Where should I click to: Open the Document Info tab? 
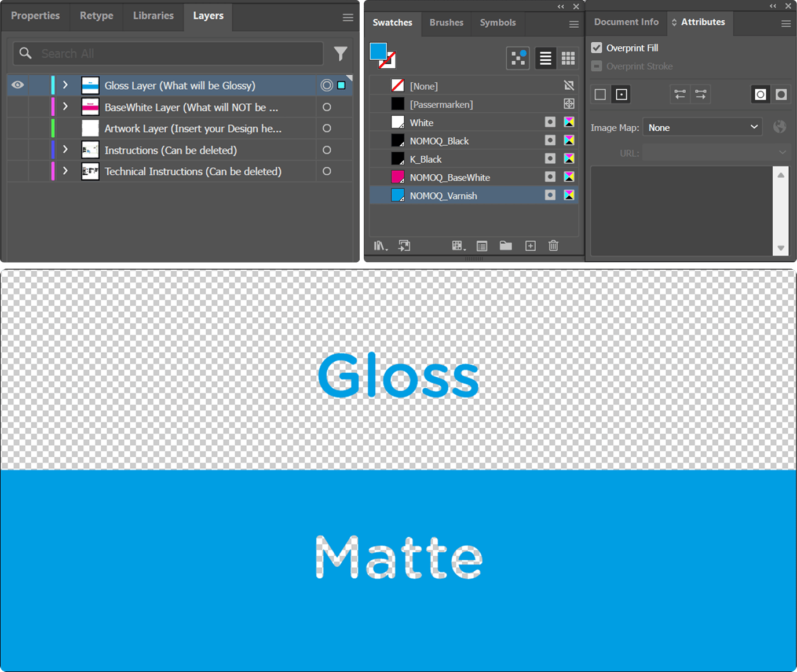tap(626, 22)
